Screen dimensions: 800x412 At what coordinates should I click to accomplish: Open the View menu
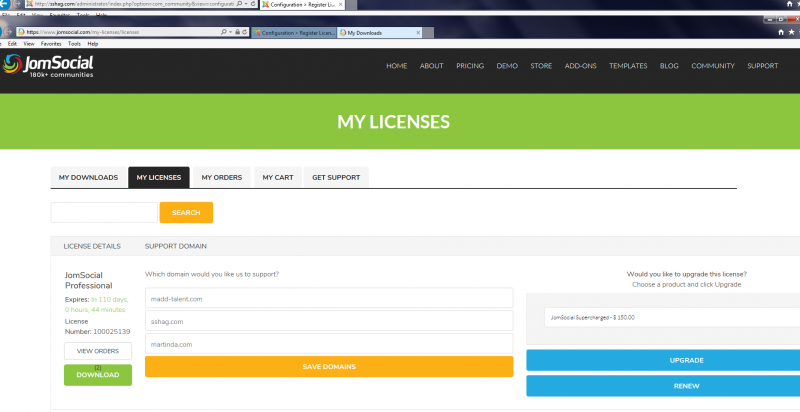pyautogui.click(x=29, y=44)
